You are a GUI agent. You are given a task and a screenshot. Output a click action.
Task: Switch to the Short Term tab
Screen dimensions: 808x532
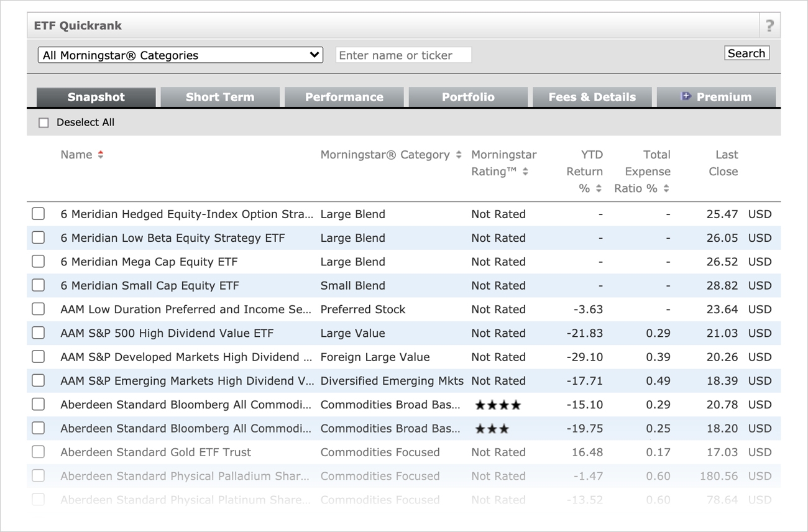click(220, 97)
